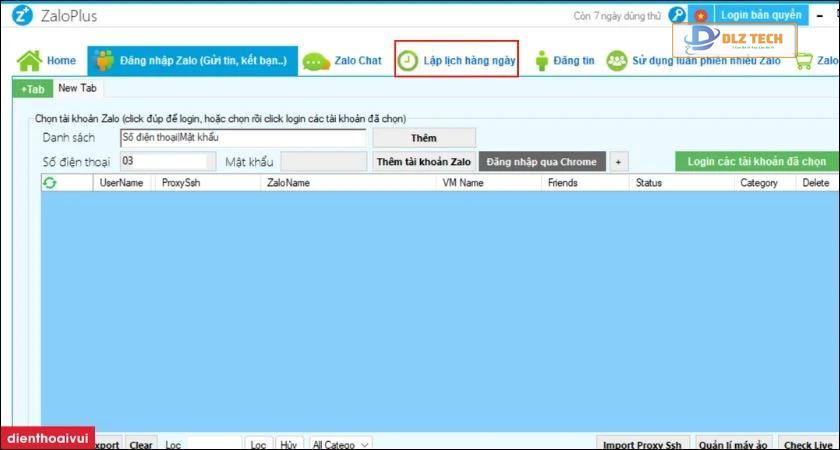Click the UserName column header

click(x=122, y=183)
